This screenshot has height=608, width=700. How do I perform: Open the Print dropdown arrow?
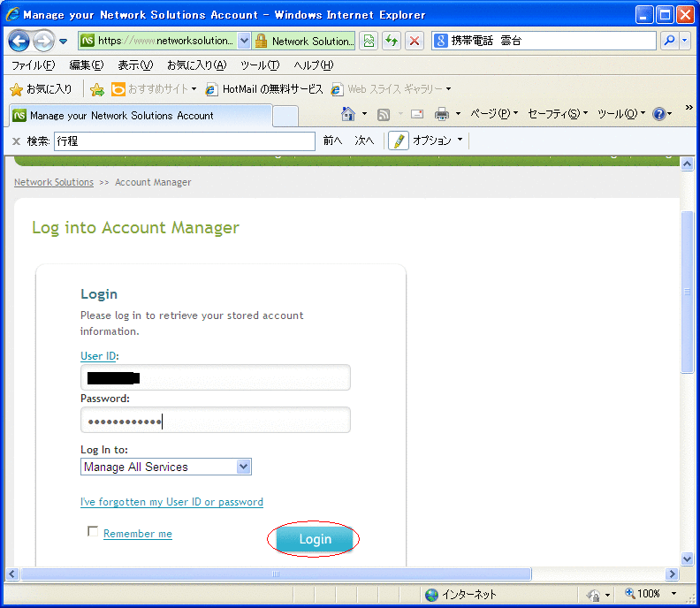coord(458,114)
